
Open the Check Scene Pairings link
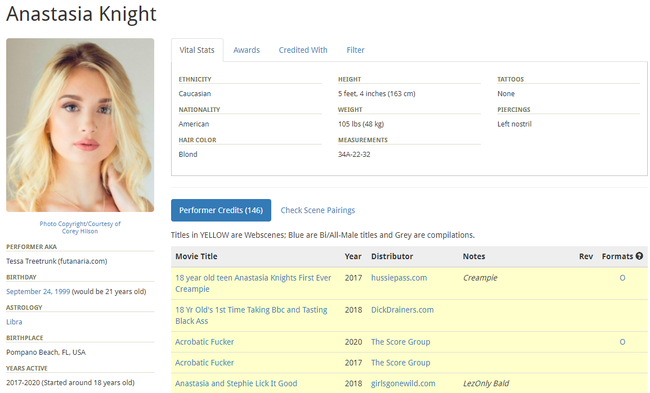pos(318,210)
